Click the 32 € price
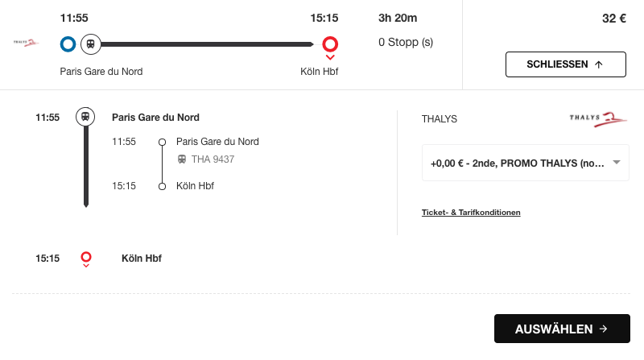 (614, 19)
